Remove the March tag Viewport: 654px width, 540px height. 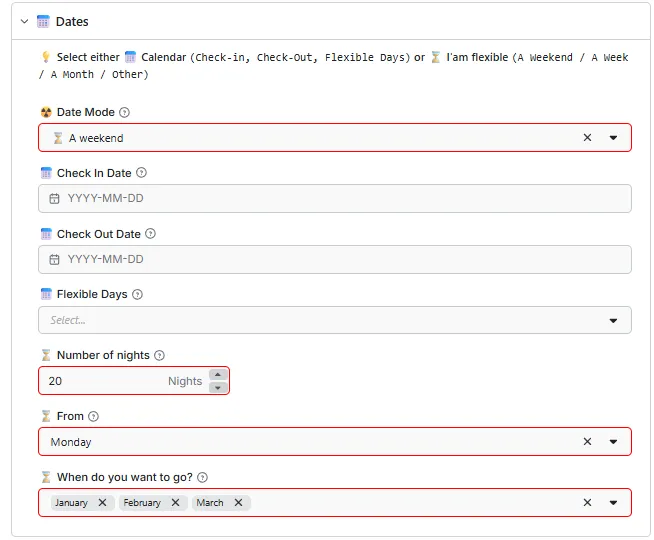[238, 503]
